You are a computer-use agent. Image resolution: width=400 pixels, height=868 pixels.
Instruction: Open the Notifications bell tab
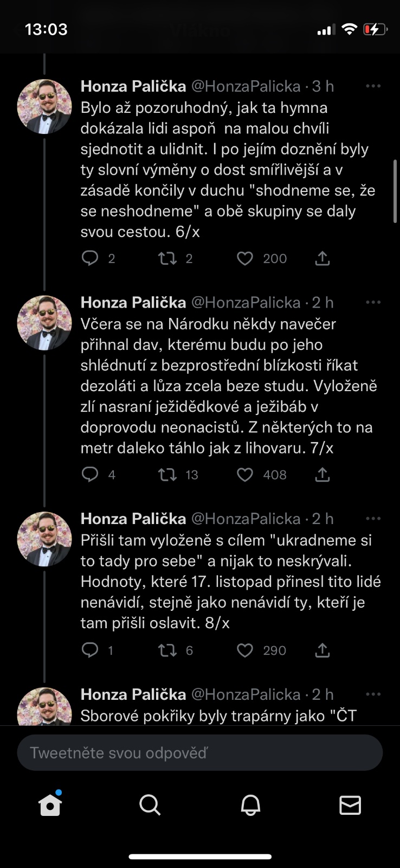tap(250, 805)
